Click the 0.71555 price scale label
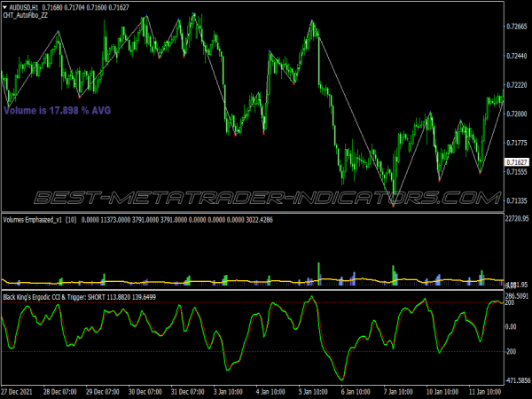Screen dimensions: 532x399 [517, 172]
